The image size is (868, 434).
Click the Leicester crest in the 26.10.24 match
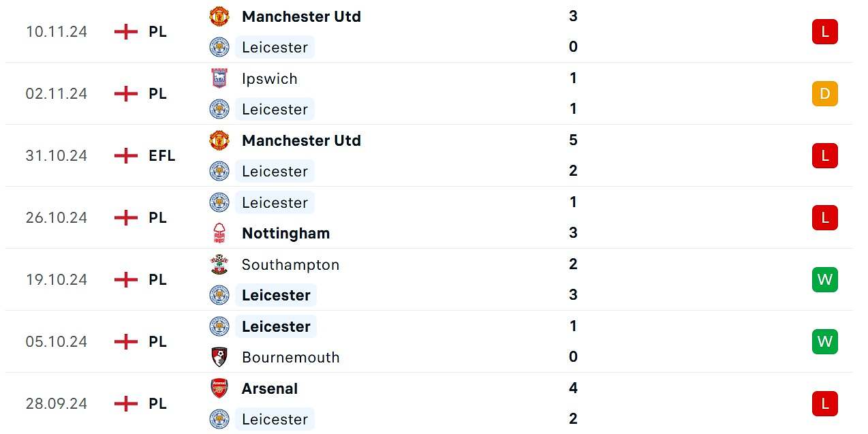(x=219, y=202)
